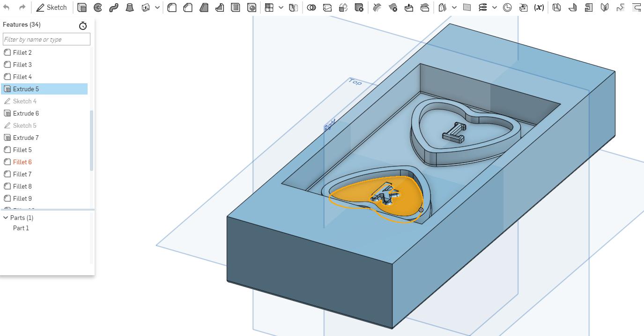The image size is (644, 336).
Task: Select the Move face tool
Action: [409, 7]
